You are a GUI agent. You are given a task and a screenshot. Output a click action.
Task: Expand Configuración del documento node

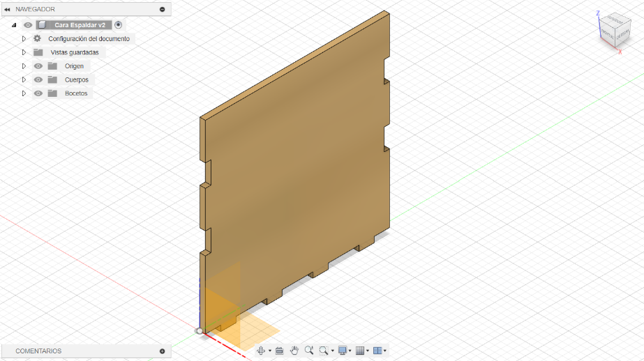click(24, 38)
